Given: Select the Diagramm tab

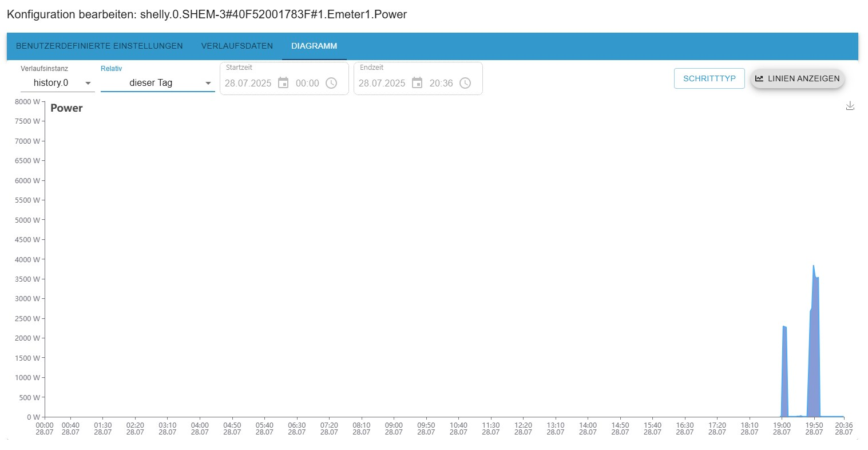Looking at the screenshot, I should coord(314,46).
